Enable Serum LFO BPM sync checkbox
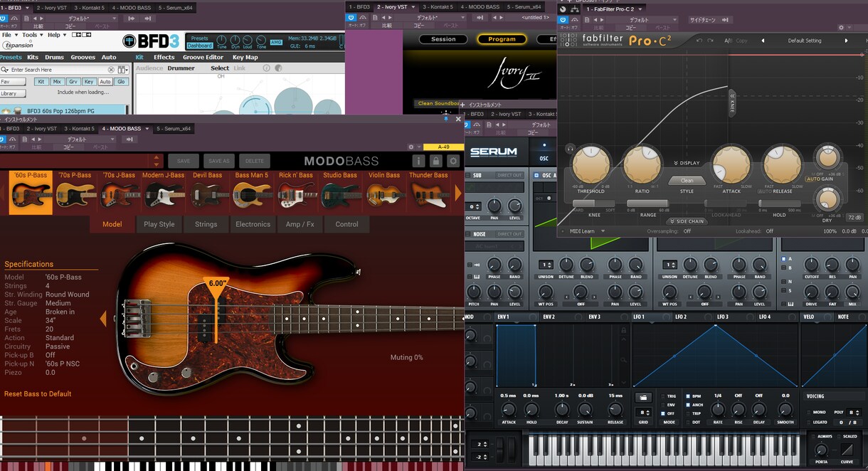The height and width of the screenshot is (471, 868). 688,396
